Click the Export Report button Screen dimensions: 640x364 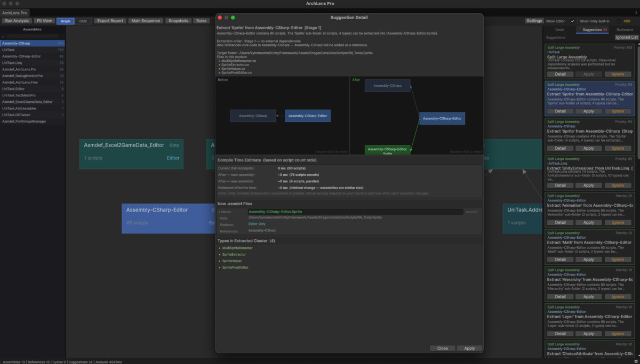pos(110,21)
